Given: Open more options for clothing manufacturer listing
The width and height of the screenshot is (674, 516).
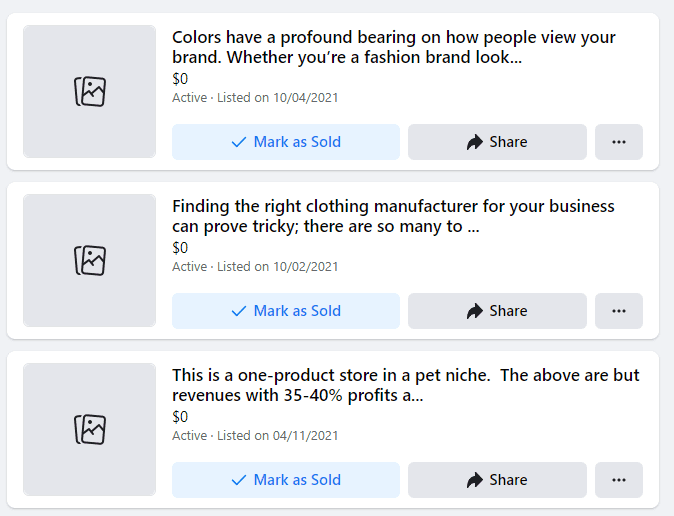Looking at the screenshot, I should [x=619, y=311].
